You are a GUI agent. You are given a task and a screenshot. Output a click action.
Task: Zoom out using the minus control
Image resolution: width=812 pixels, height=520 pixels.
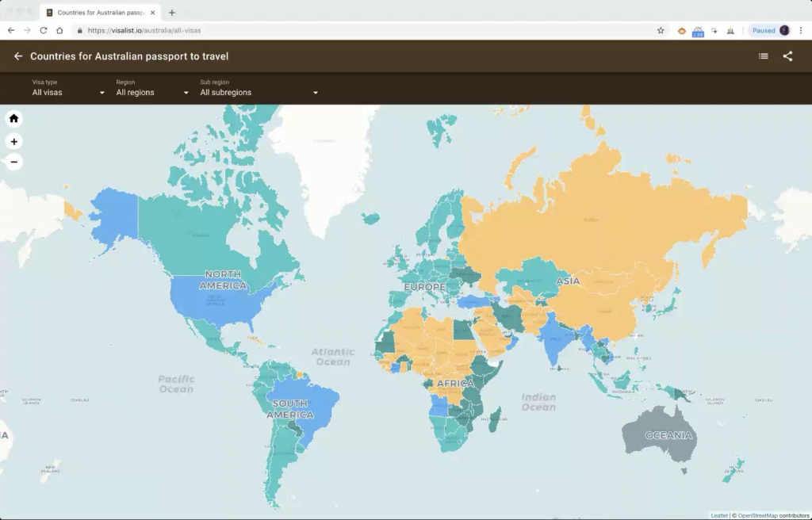pyautogui.click(x=13, y=162)
